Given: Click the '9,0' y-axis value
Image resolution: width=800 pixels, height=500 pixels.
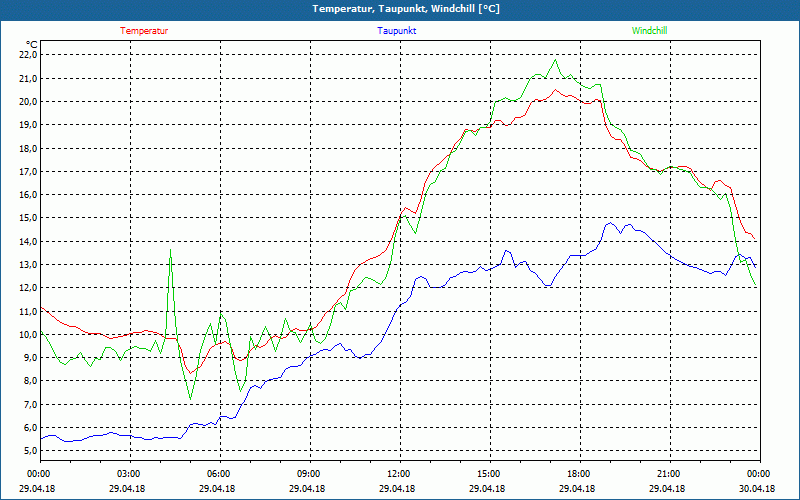Looking at the screenshot, I should (x=30, y=358).
